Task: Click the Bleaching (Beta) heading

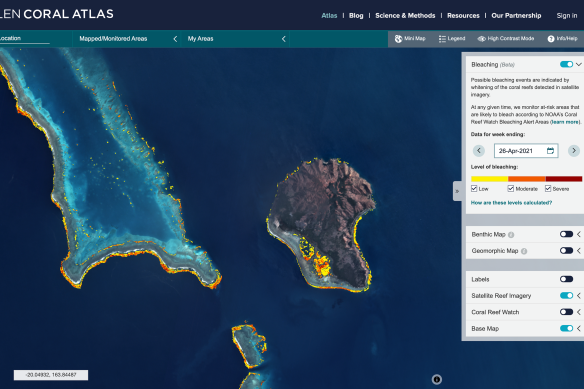Action: point(493,64)
